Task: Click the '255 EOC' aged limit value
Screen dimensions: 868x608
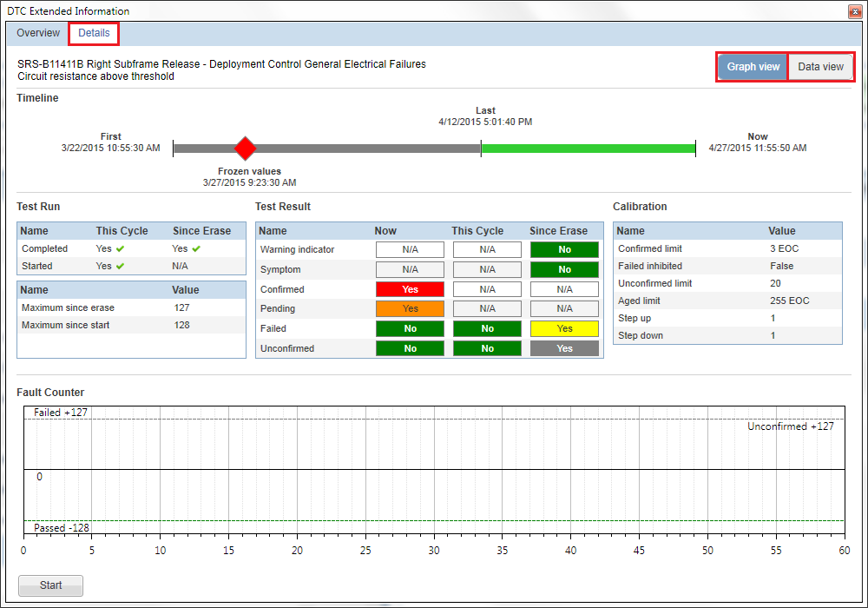Action: click(x=789, y=301)
